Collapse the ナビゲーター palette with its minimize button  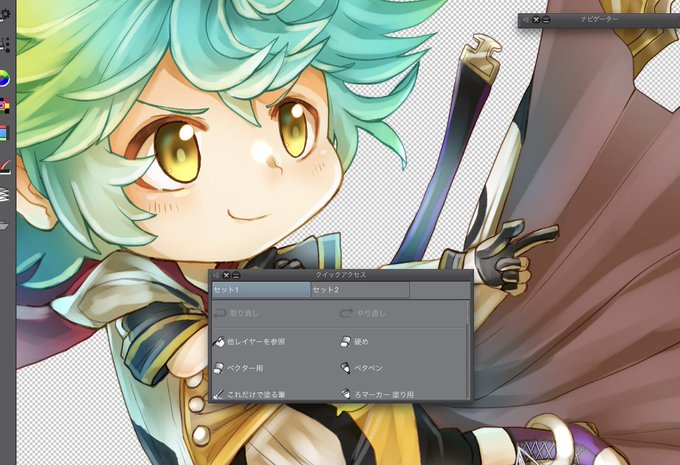[x=546, y=20]
